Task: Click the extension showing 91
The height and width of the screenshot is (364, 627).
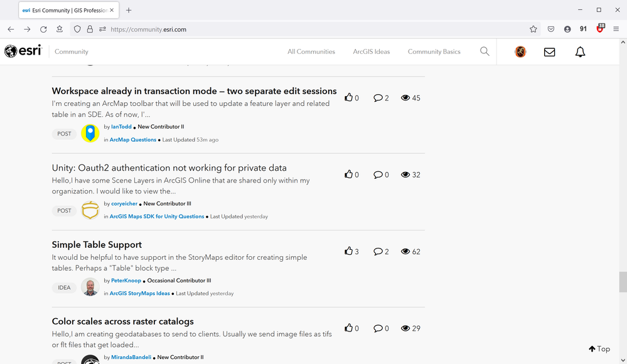Action: (583, 29)
